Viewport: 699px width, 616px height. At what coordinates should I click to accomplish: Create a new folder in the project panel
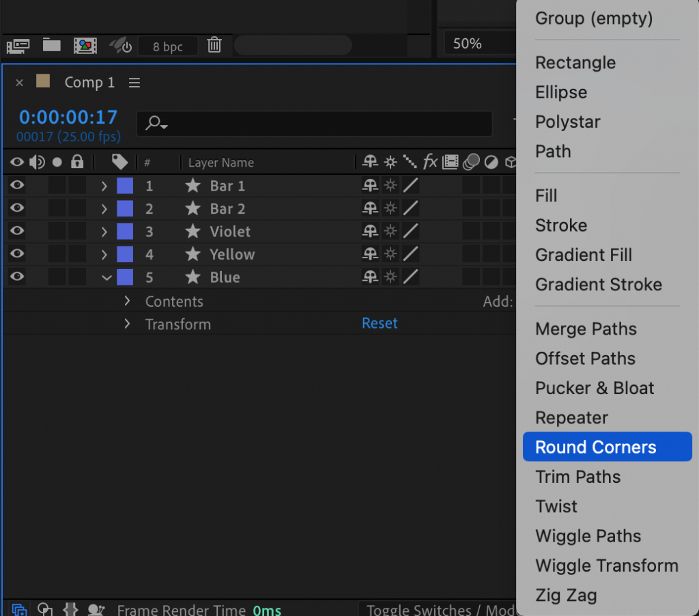tap(51, 45)
